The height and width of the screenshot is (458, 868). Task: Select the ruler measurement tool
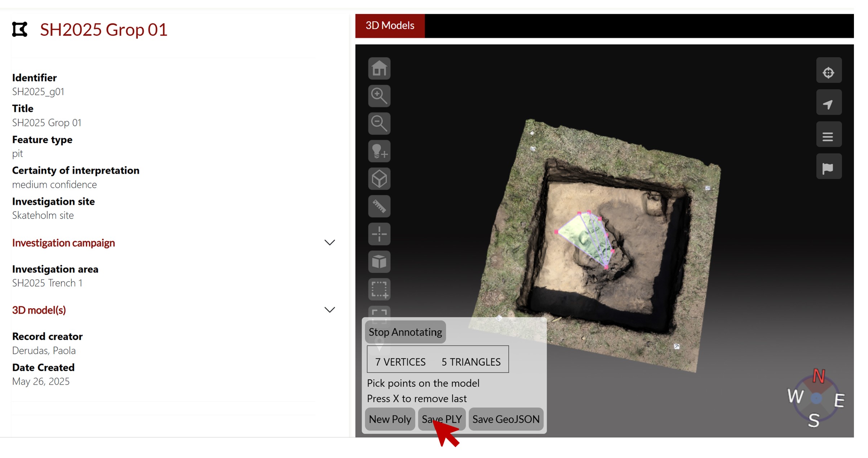click(x=379, y=206)
